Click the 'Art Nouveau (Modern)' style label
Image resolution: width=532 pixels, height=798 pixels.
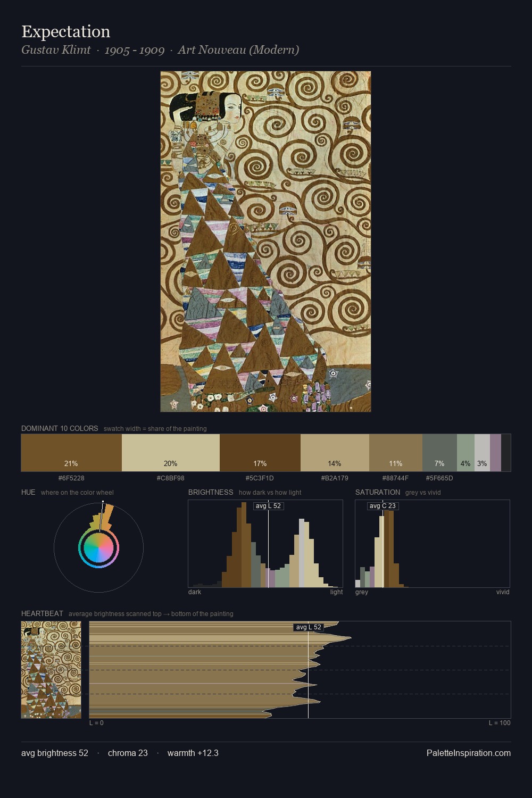(x=238, y=50)
